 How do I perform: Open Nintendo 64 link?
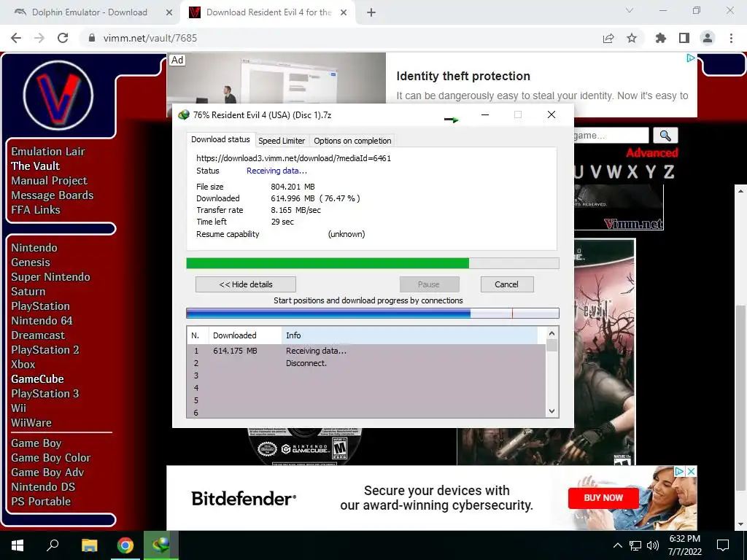pos(42,321)
